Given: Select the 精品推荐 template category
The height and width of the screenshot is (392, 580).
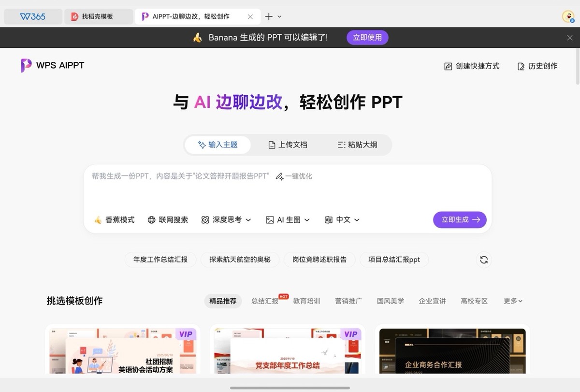Looking at the screenshot, I should (223, 301).
